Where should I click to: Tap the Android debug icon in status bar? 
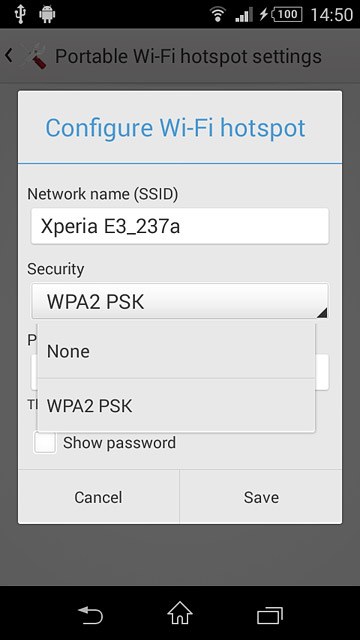(47, 15)
